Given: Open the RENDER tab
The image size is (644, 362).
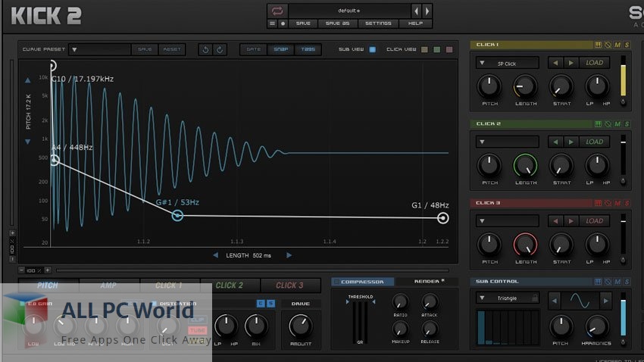Looking at the screenshot, I should 427,282.
